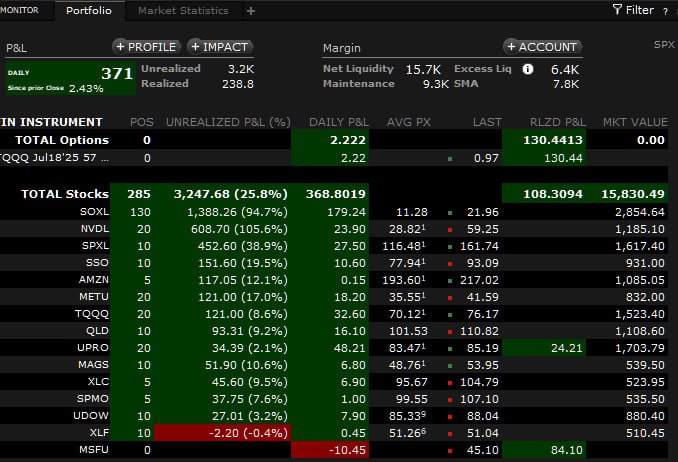Click the Maintenance 9.3K value

[x=436, y=84]
